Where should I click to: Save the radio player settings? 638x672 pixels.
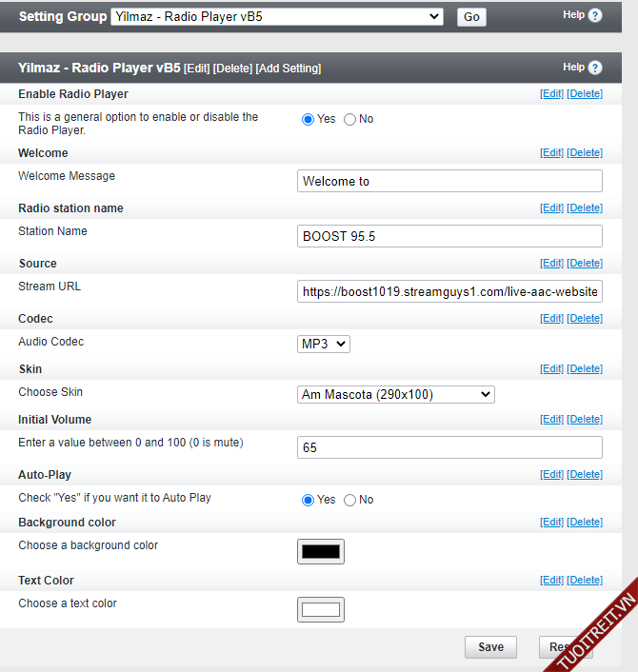pyautogui.click(x=490, y=647)
